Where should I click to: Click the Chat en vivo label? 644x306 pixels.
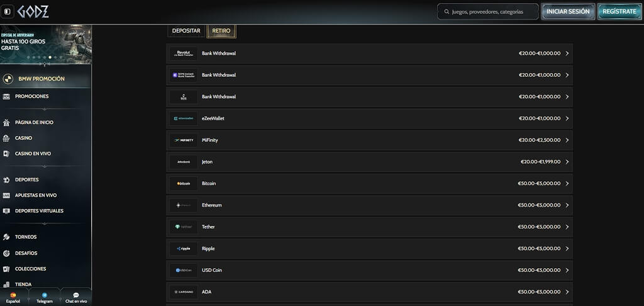[x=76, y=302]
